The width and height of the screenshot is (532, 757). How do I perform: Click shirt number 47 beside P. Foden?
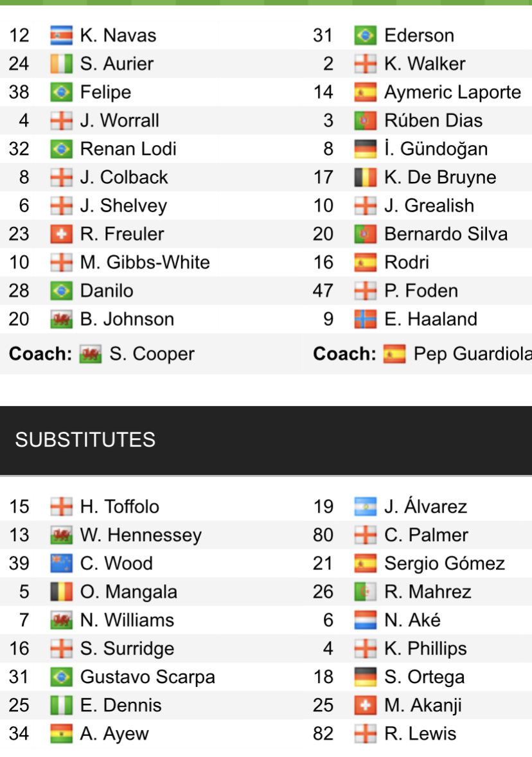tap(323, 290)
